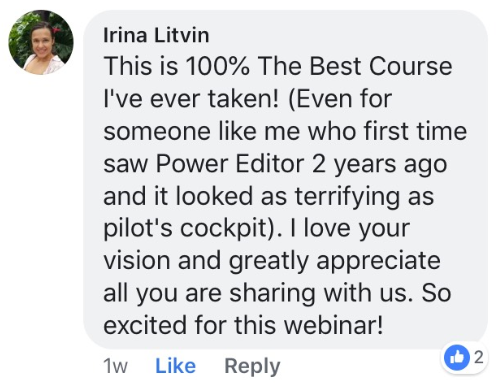501x383 pixels.
Task: Click the word 'someone' in the comment
Action: 157,132
